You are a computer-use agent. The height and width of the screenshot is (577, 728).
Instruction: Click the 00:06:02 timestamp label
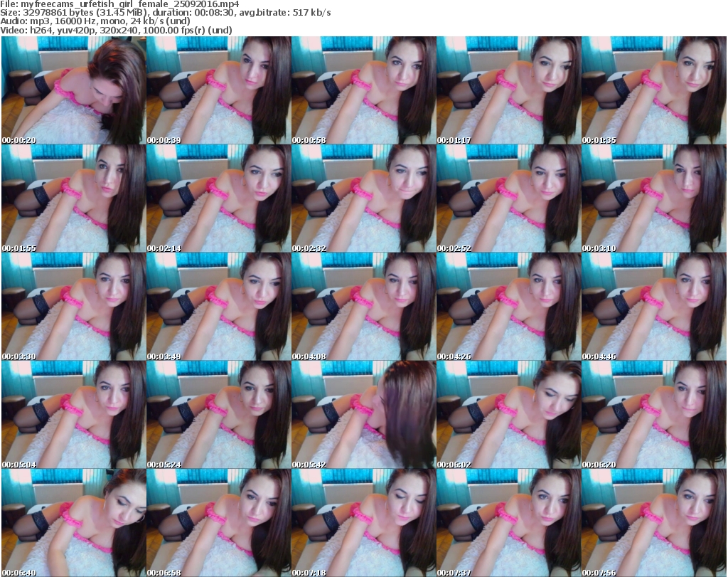(x=454, y=465)
